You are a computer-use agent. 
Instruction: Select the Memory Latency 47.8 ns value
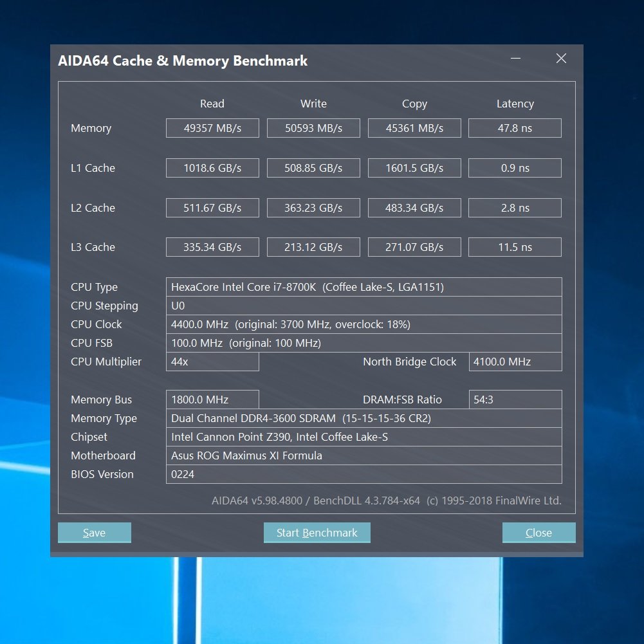point(515,128)
